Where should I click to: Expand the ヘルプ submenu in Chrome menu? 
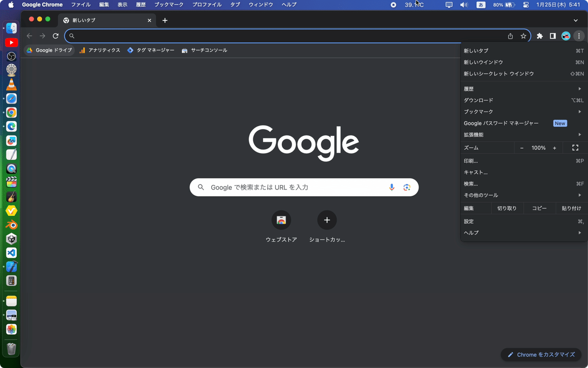point(524,233)
